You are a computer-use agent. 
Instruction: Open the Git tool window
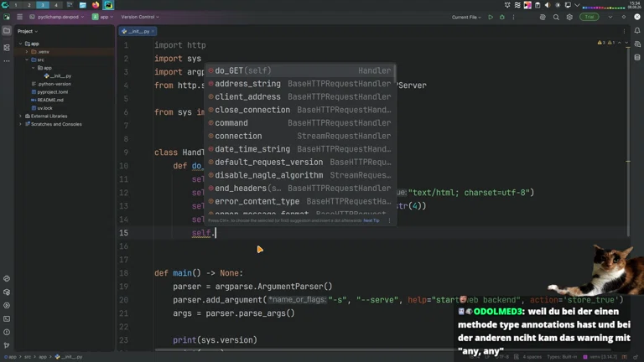point(7,345)
